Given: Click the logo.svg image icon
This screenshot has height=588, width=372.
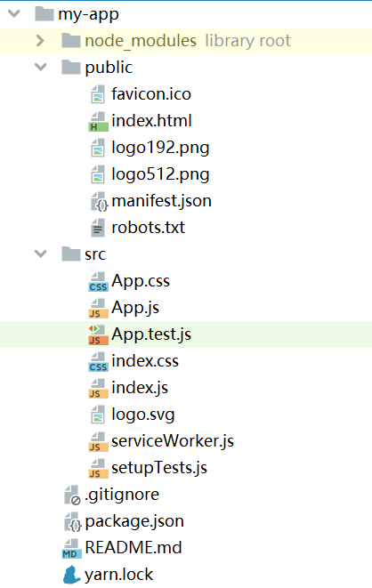Looking at the screenshot, I should [x=98, y=415].
